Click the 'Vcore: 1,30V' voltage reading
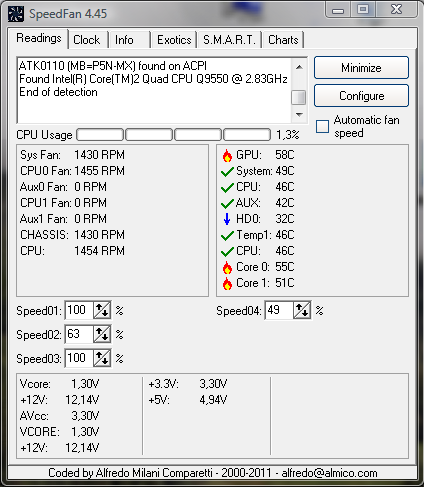Viewport: 424px width, 487px height. pyautogui.click(x=59, y=384)
